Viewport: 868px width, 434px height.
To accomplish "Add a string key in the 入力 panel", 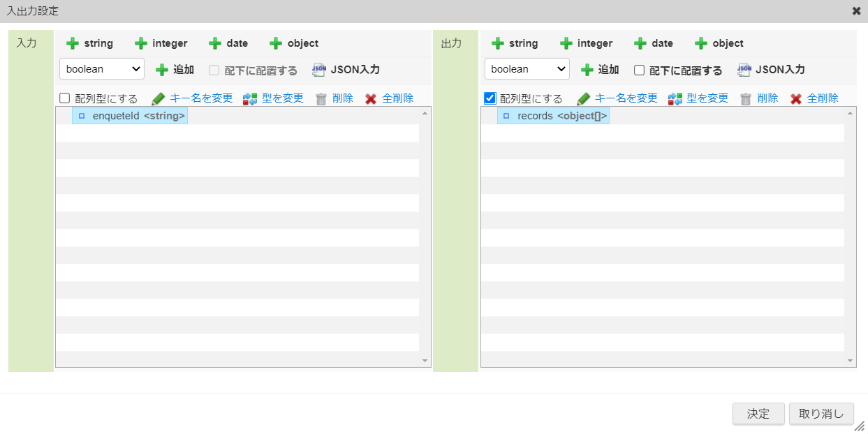I will (89, 43).
